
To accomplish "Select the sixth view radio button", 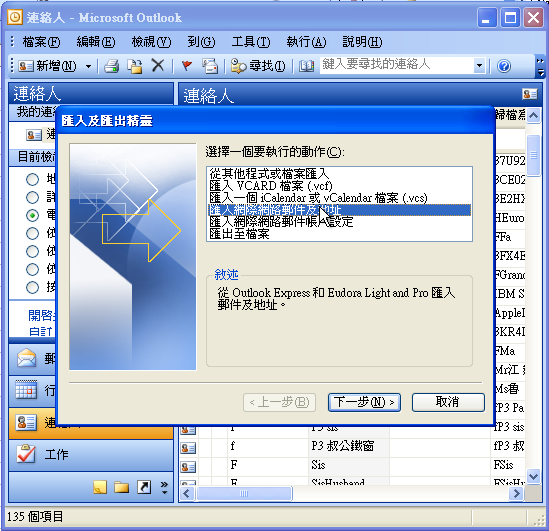I will [33, 269].
